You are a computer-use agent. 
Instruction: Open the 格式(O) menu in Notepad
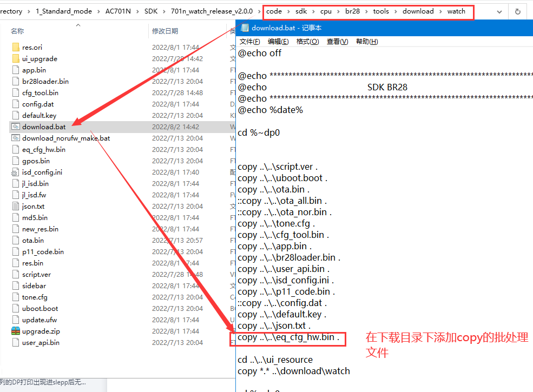[x=308, y=42]
